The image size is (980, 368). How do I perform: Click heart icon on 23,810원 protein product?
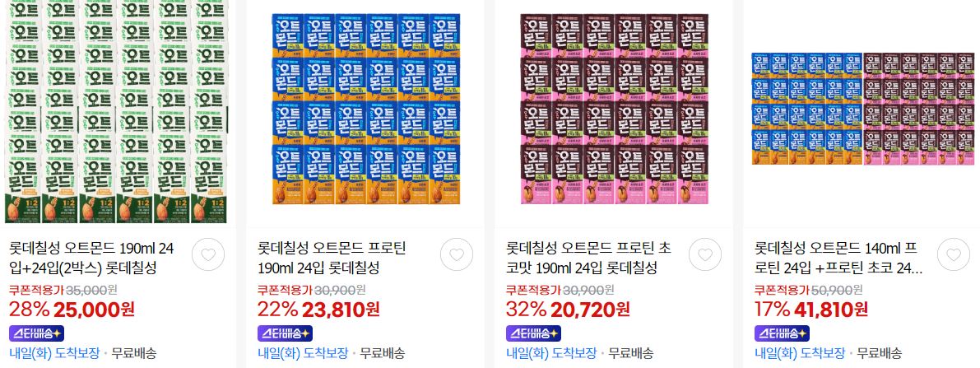[457, 254]
